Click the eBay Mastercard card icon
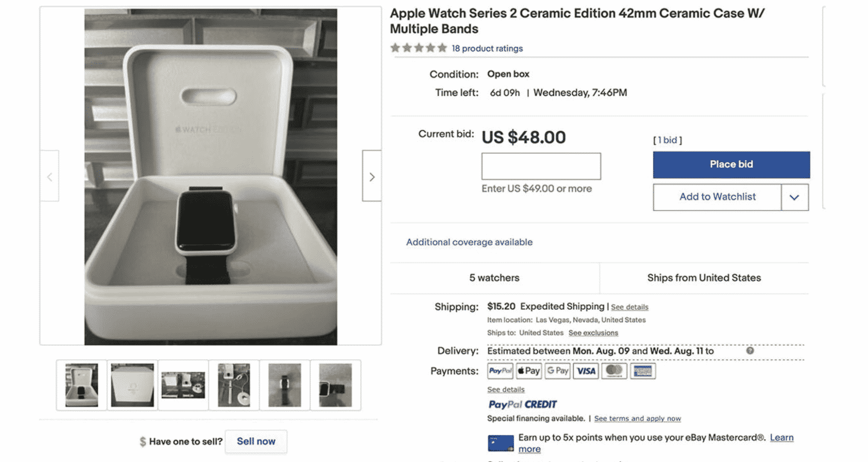 [x=500, y=443]
